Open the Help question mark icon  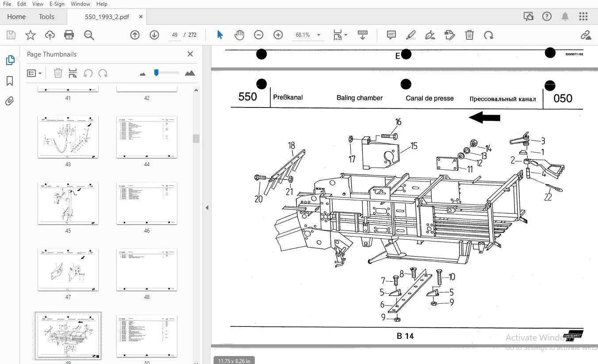click(547, 17)
